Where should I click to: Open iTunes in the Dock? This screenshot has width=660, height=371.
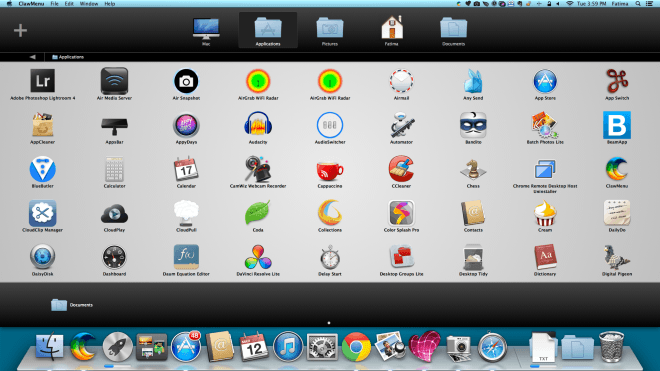pyautogui.click(x=287, y=347)
